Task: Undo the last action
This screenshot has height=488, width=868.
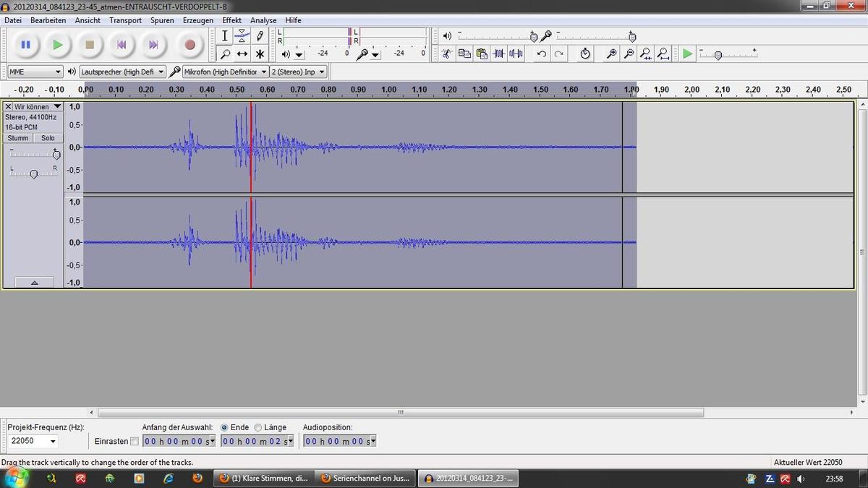Action: (x=541, y=53)
